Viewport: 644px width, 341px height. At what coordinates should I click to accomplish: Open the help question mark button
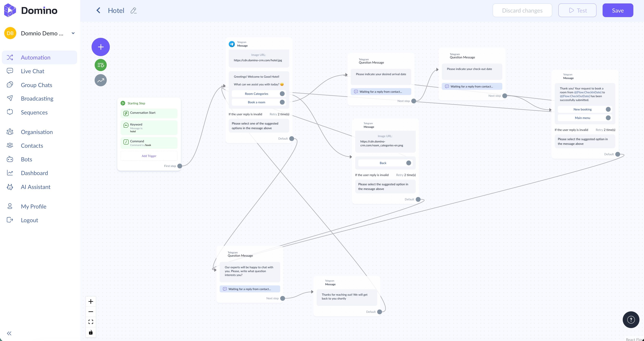631,320
